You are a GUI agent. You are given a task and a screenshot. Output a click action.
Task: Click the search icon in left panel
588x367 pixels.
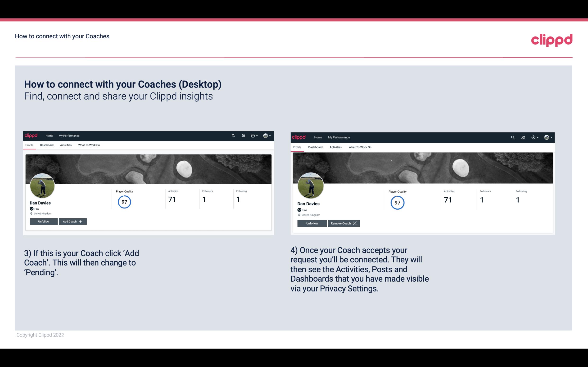pyautogui.click(x=233, y=136)
